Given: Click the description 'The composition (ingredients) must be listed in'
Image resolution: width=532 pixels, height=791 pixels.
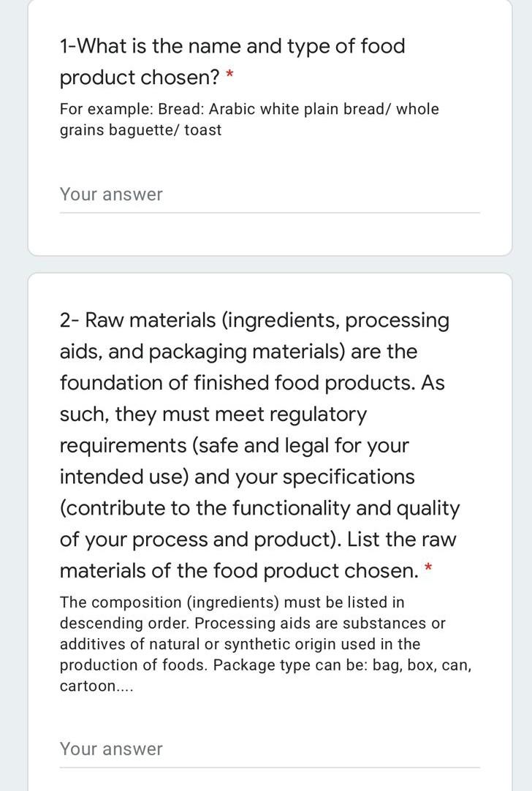Looking at the screenshot, I should 232,602.
